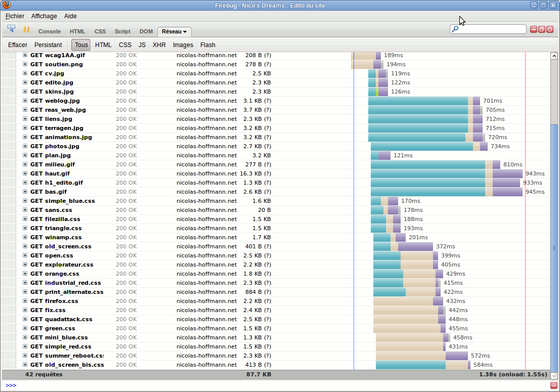
Task: Click the GET filezilla.css request
Action: [x=55, y=219]
